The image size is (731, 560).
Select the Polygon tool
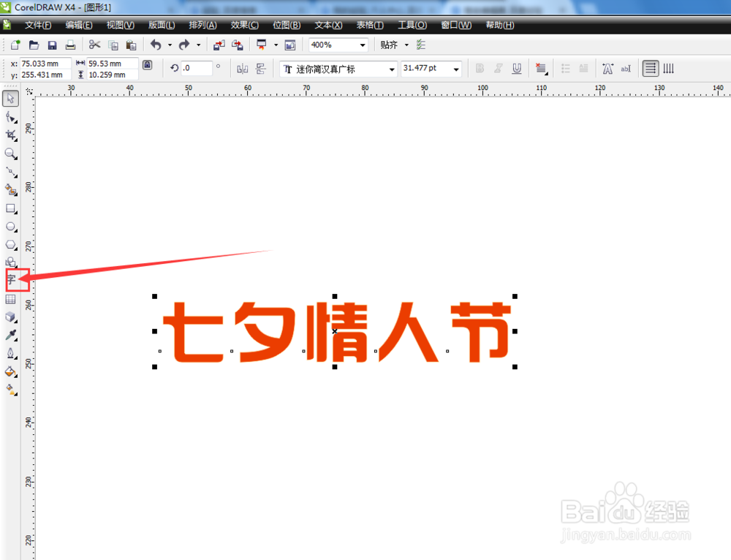click(11, 245)
